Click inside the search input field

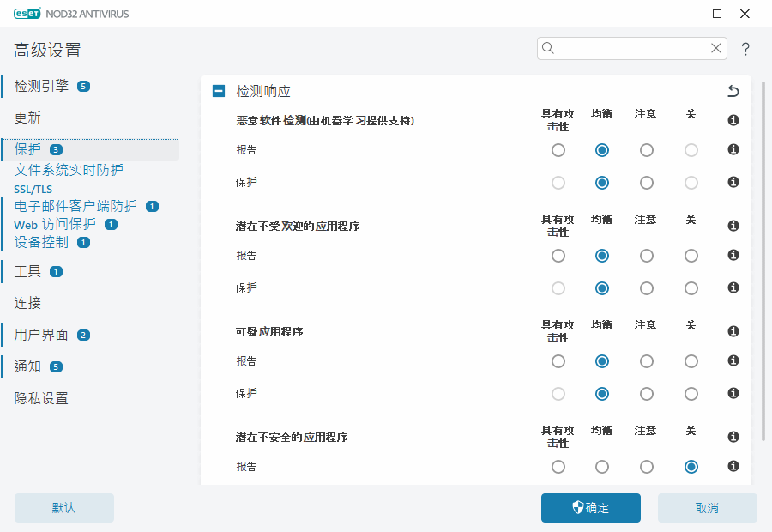tap(626, 48)
